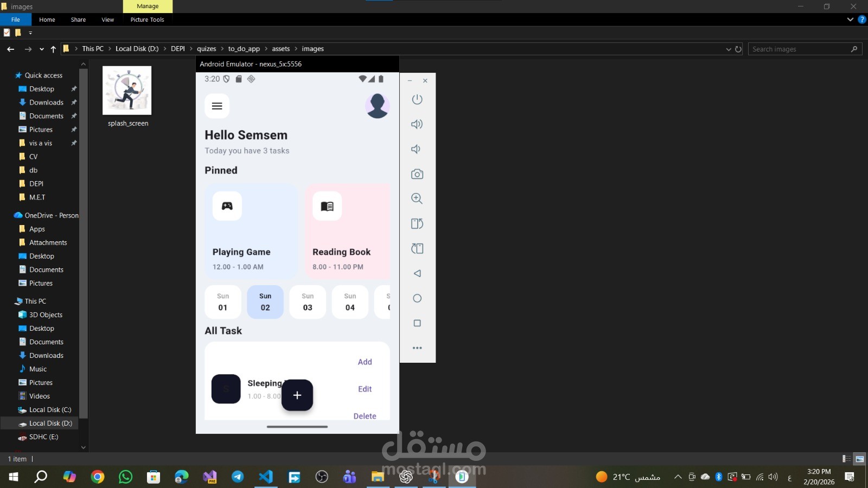Select the Zoom tool in emulator sidebar
868x488 pixels.
pos(417,198)
